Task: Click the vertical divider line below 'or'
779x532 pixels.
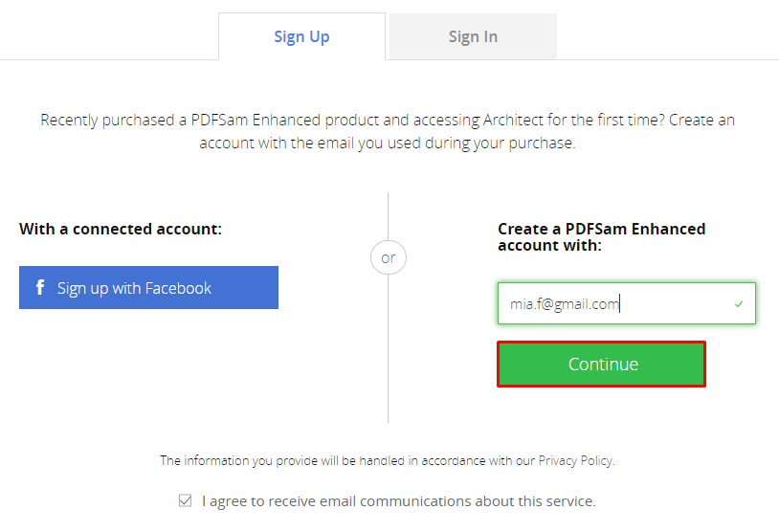Action: pos(388,348)
